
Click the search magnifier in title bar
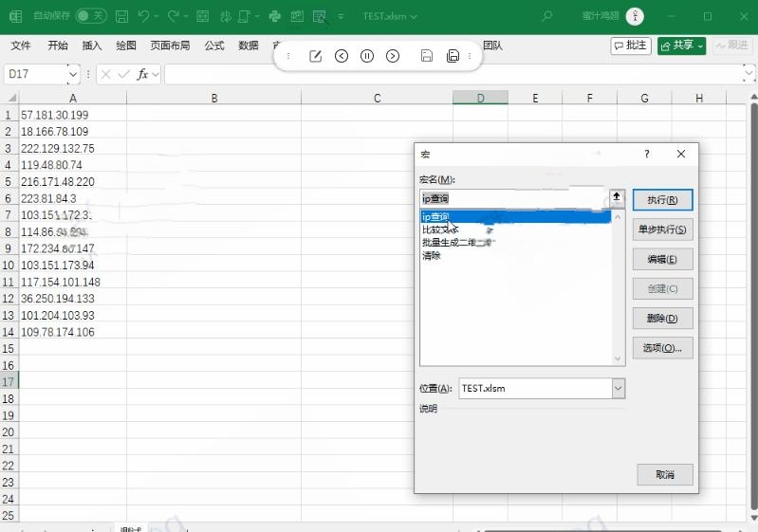click(x=546, y=16)
